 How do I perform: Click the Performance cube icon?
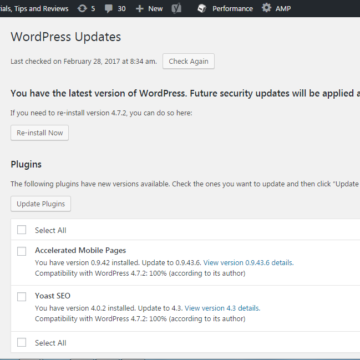pos(202,8)
